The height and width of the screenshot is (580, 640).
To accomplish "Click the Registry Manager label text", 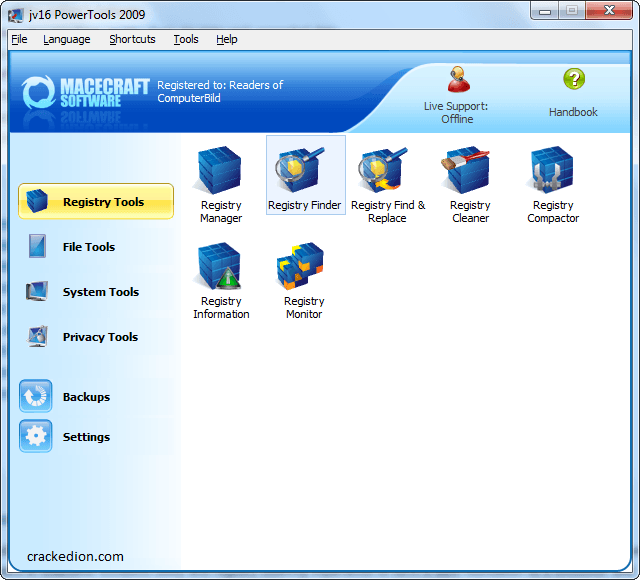I will pyautogui.click(x=221, y=211).
